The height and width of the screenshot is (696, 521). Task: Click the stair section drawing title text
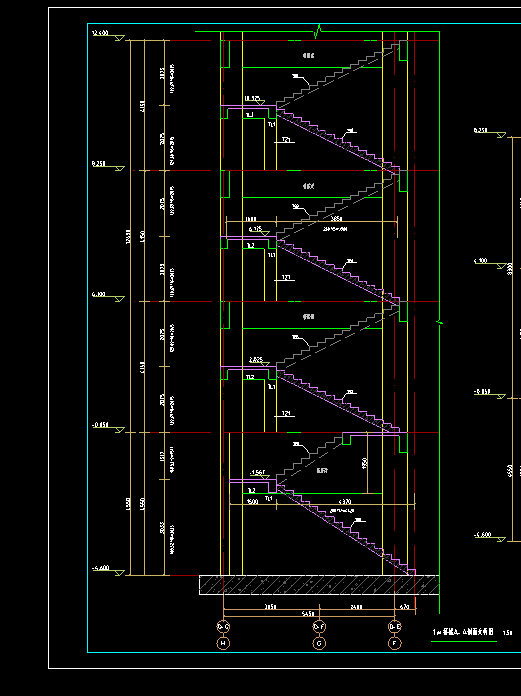pyautogui.click(x=463, y=632)
